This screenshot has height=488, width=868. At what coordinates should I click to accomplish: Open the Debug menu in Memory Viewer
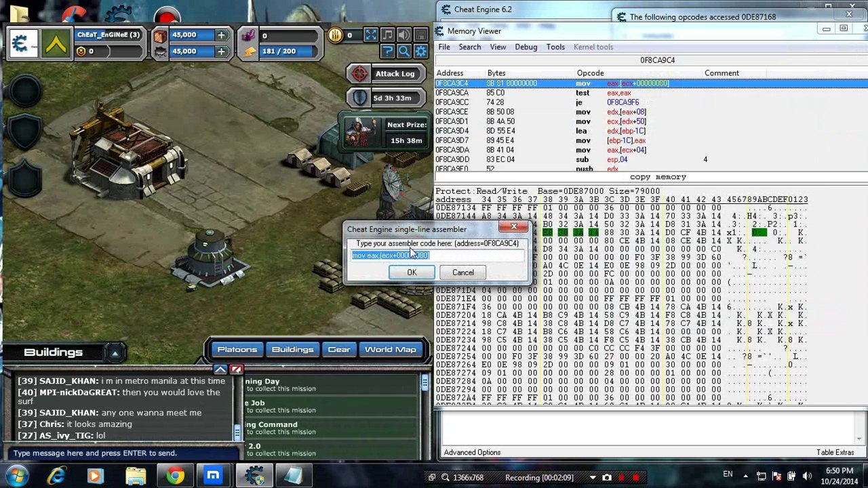click(x=526, y=47)
